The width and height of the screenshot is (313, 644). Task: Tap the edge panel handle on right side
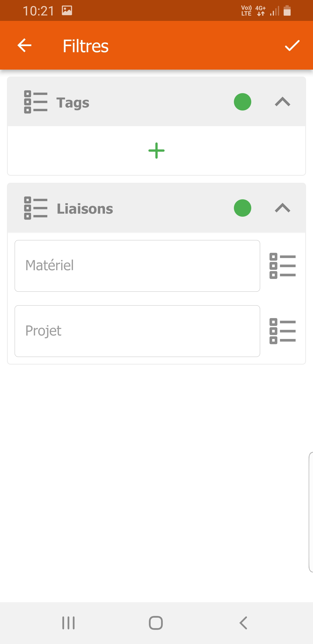[311, 512]
